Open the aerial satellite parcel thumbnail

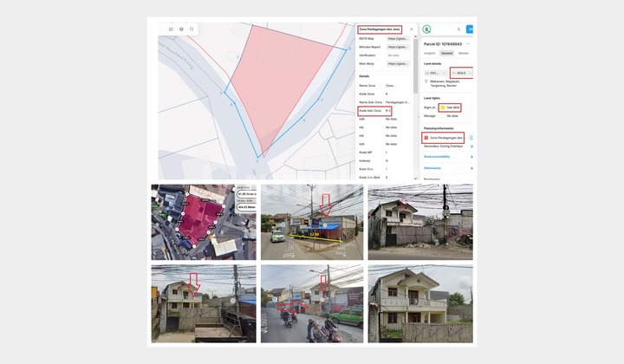point(204,222)
